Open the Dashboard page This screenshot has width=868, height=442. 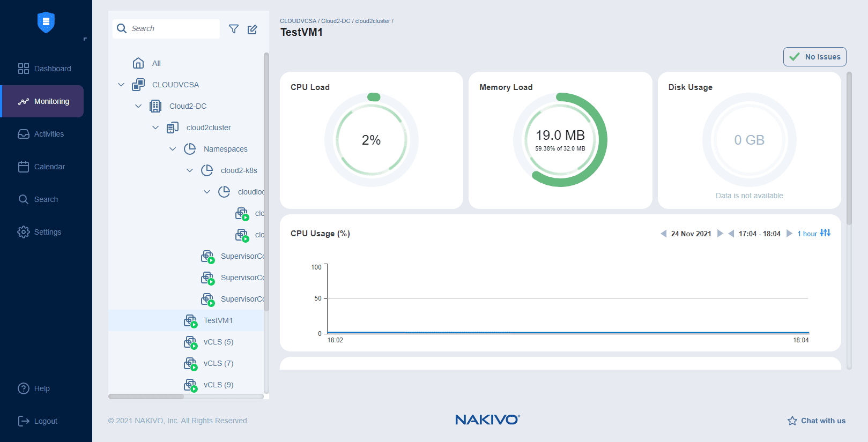44,69
